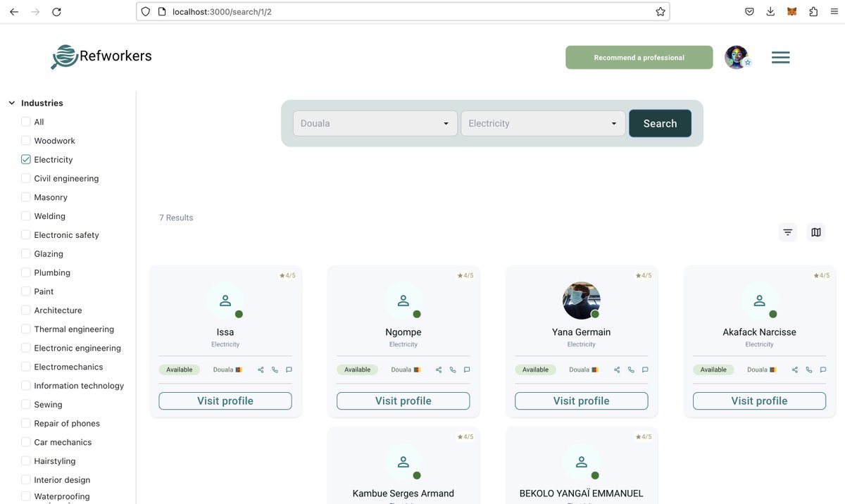Share Issa's profile card

pyautogui.click(x=261, y=370)
